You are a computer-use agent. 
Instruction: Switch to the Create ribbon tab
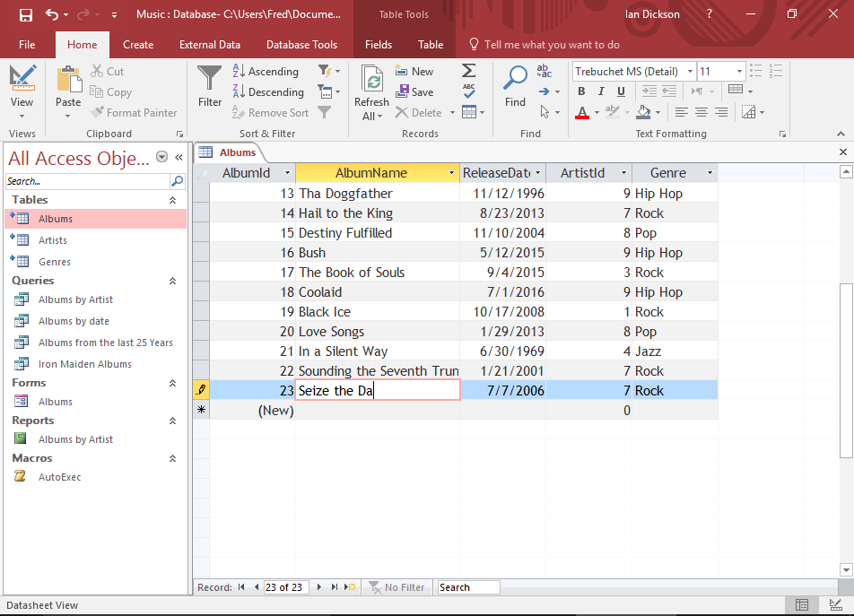click(x=138, y=45)
